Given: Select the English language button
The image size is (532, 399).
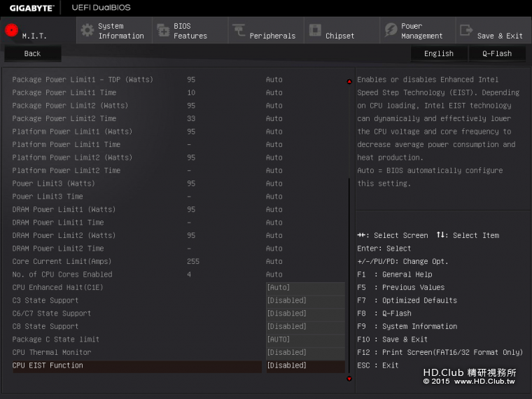Looking at the screenshot, I should tap(439, 54).
